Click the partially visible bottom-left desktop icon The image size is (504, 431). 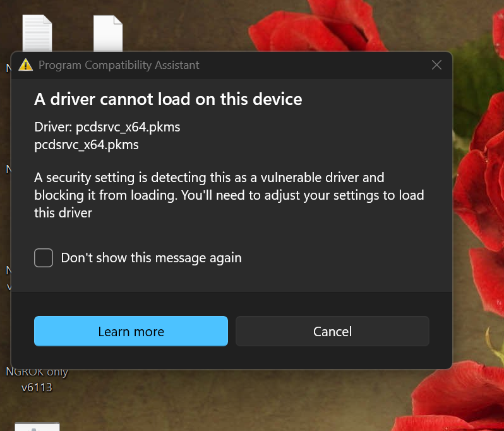[x=37, y=426]
